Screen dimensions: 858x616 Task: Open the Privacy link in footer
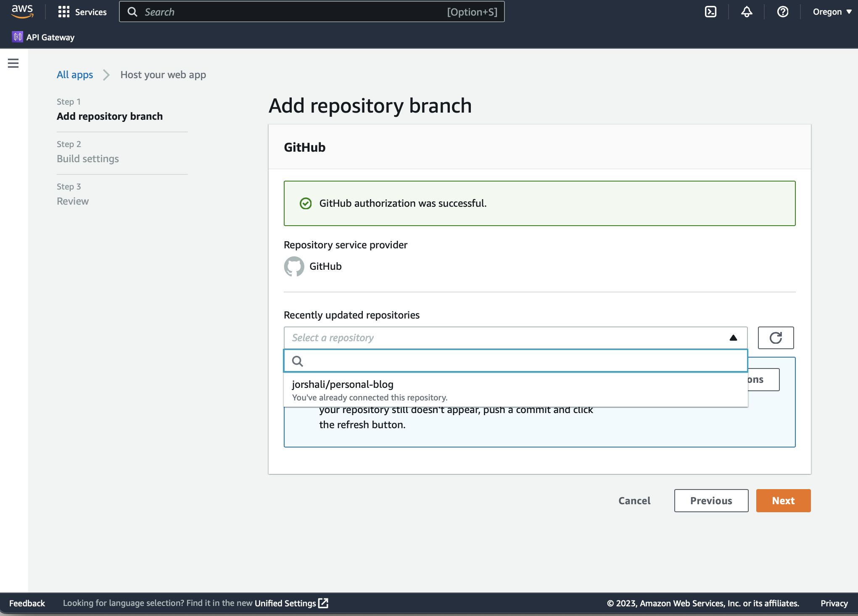834,603
